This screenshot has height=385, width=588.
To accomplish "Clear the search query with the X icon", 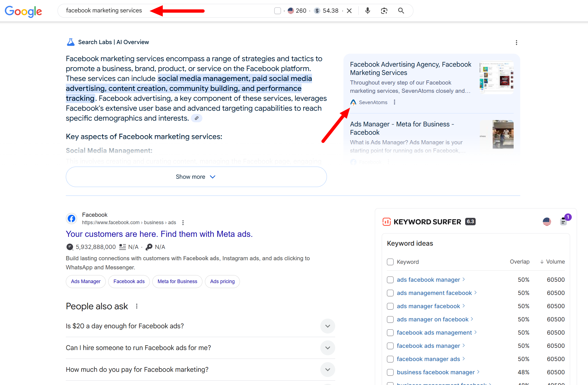I will click(x=349, y=10).
